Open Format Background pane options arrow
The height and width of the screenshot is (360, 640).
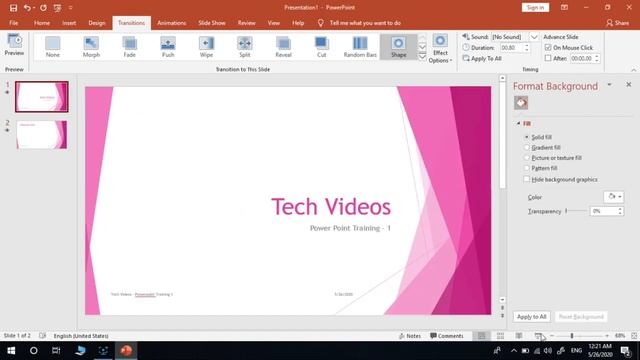(x=609, y=84)
